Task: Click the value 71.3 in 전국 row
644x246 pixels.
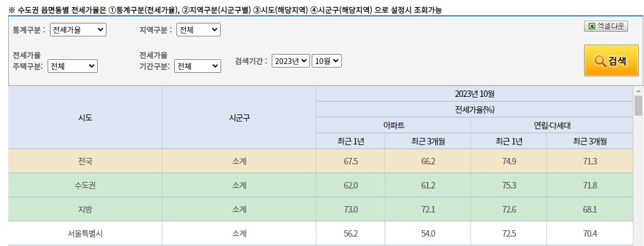Action: [590, 161]
